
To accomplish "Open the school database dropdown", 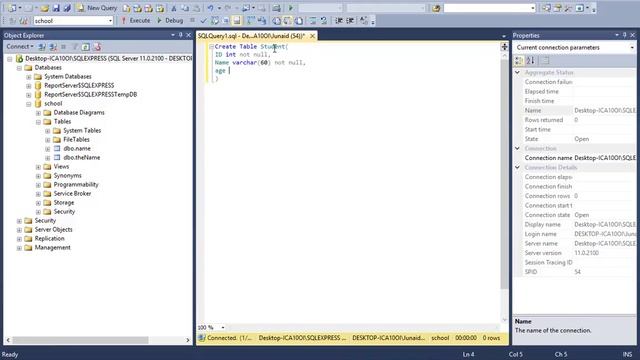I will tap(110, 20).
